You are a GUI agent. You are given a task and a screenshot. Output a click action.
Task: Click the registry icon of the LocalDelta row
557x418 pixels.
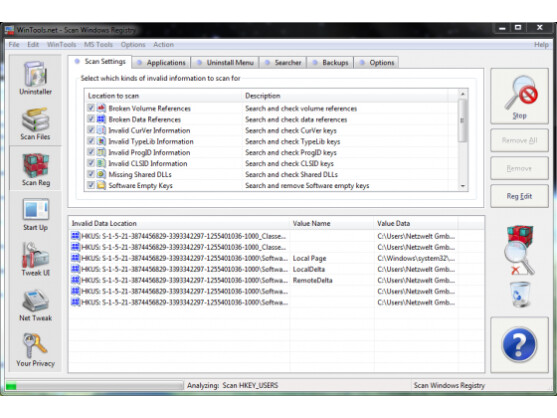tap(75, 269)
